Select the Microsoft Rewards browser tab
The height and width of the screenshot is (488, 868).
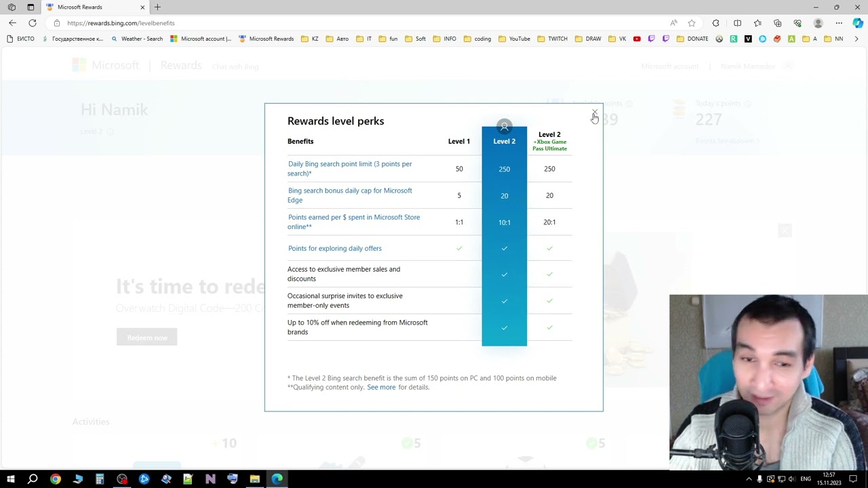(x=95, y=7)
